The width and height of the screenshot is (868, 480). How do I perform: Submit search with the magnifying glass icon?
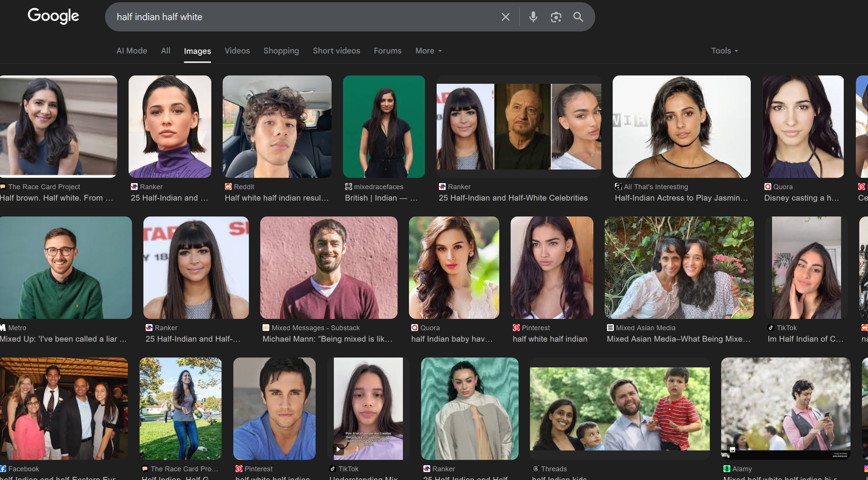tap(578, 17)
